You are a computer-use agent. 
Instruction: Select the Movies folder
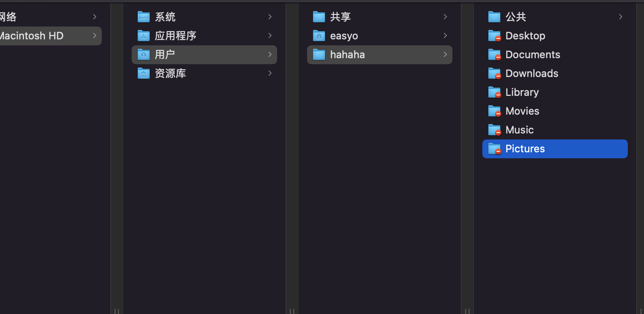[x=555, y=111]
